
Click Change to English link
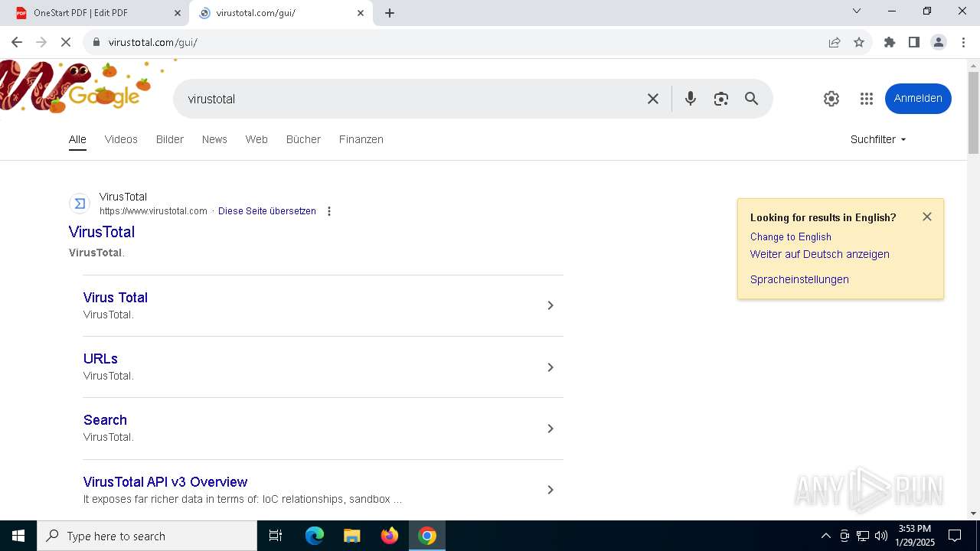791,237
